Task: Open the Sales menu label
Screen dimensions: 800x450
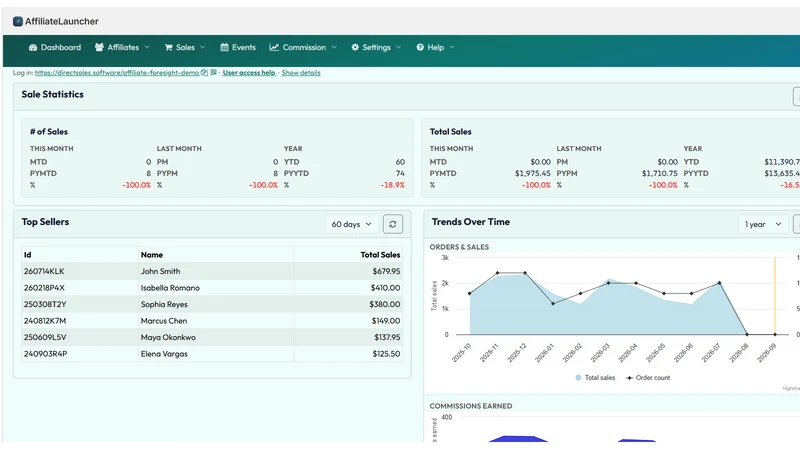Action: point(185,47)
